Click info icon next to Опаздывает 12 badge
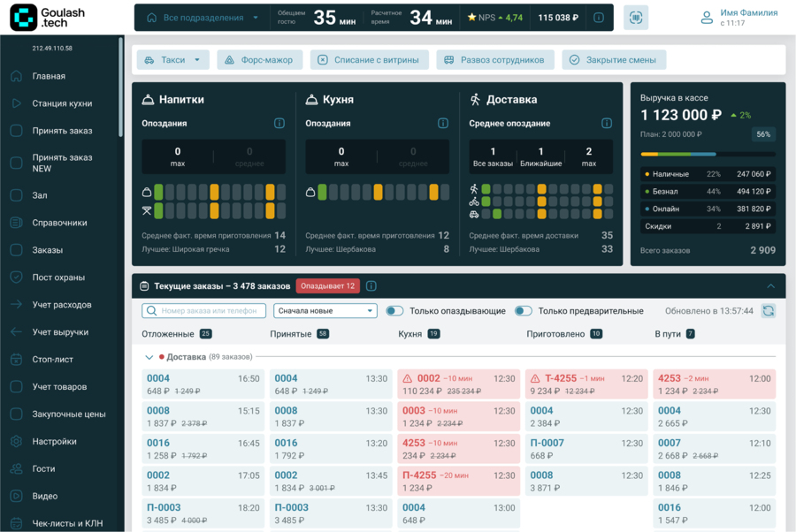The height and width of the screenshot is (532, 796). click(371, 286)
